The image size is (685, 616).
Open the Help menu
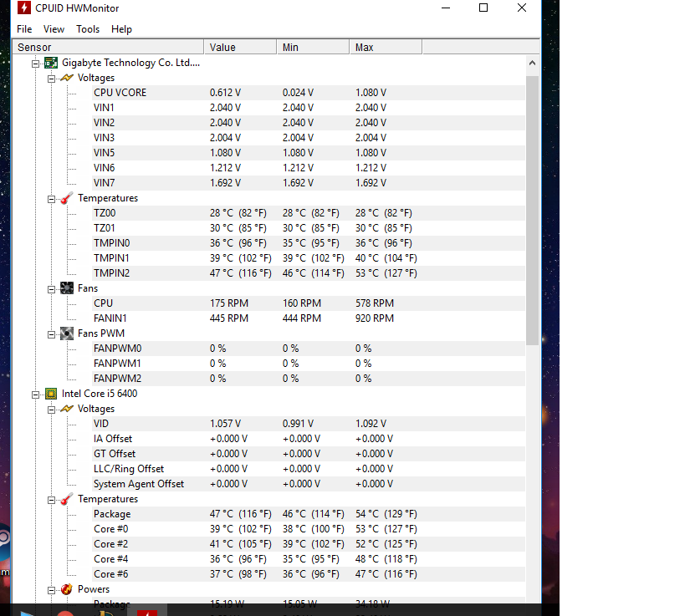click(x=121, y=29)
